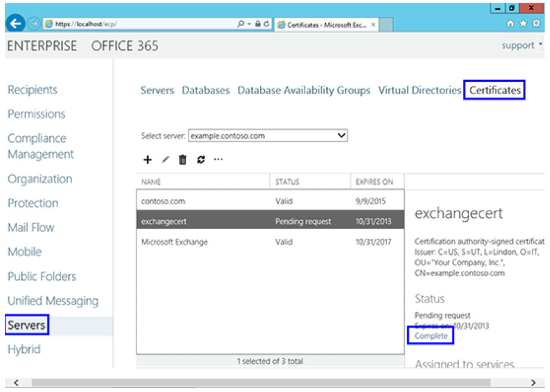
Task: Click the Complete link under Status
Action: (431, 336)
